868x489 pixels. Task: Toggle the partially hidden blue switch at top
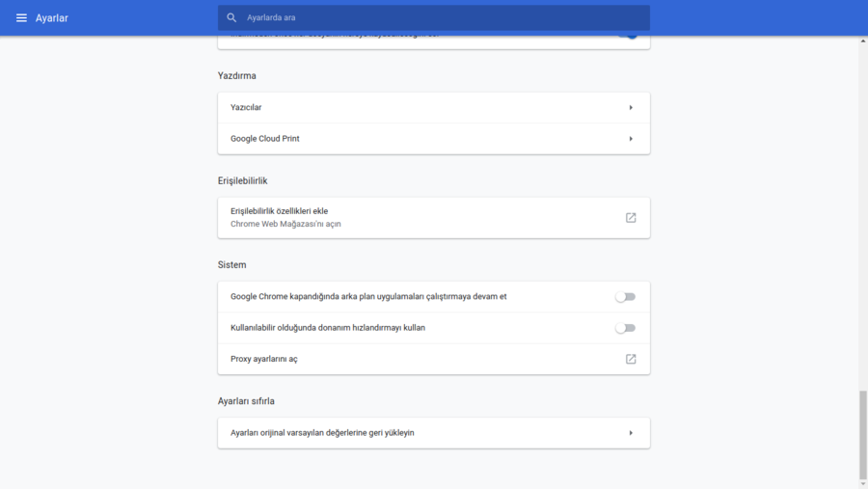coord(628,36)
